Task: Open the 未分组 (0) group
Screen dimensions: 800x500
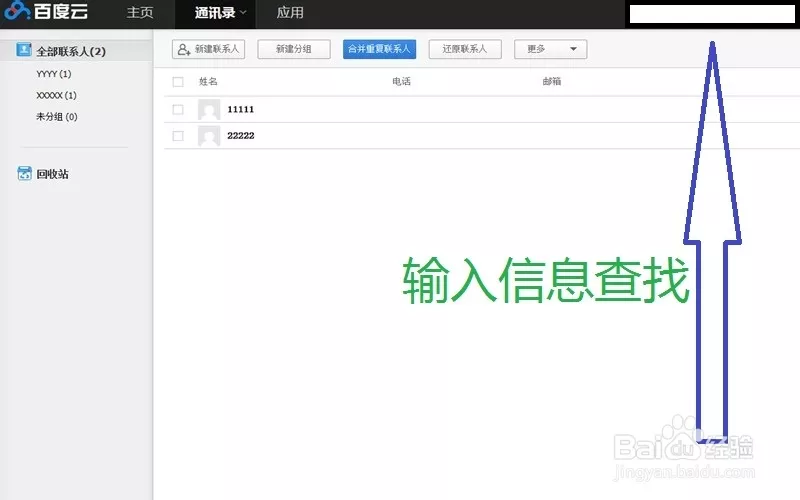Action: [x=57, y=117]
